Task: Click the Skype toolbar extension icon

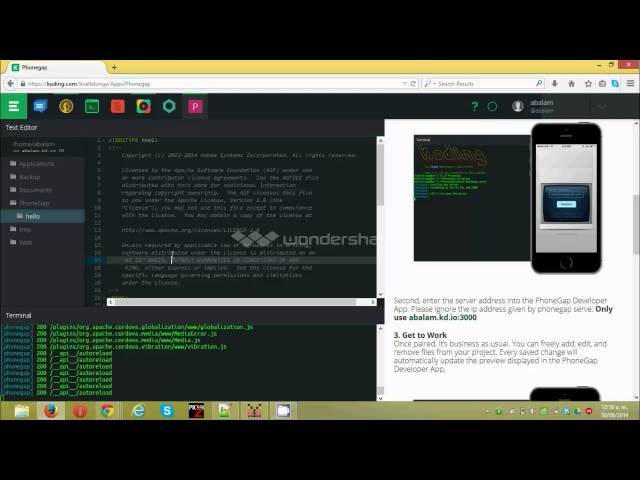Action: point(616,84)
